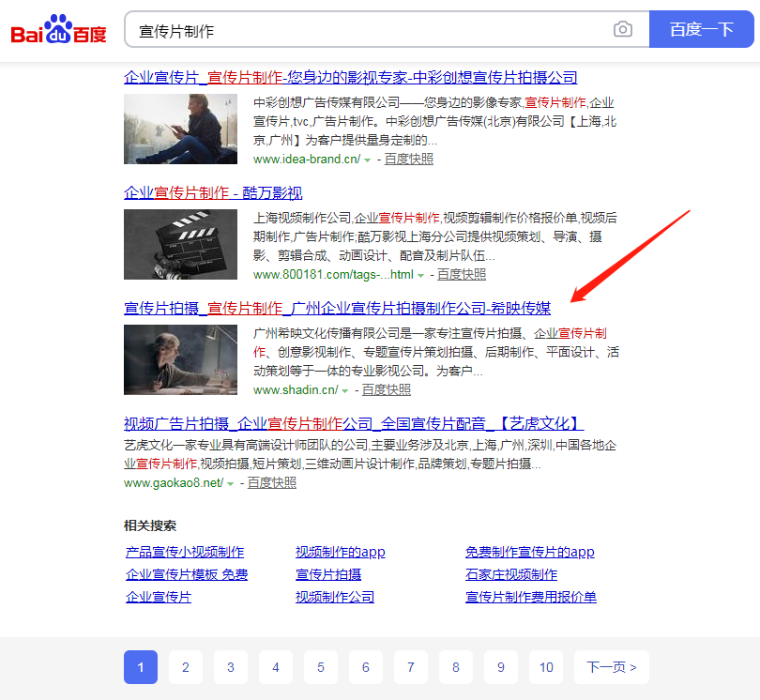This screenshot has height=700, width=760.
Task: Open 百度快照 for gaokao8.net result
Action: click(272, 483)
